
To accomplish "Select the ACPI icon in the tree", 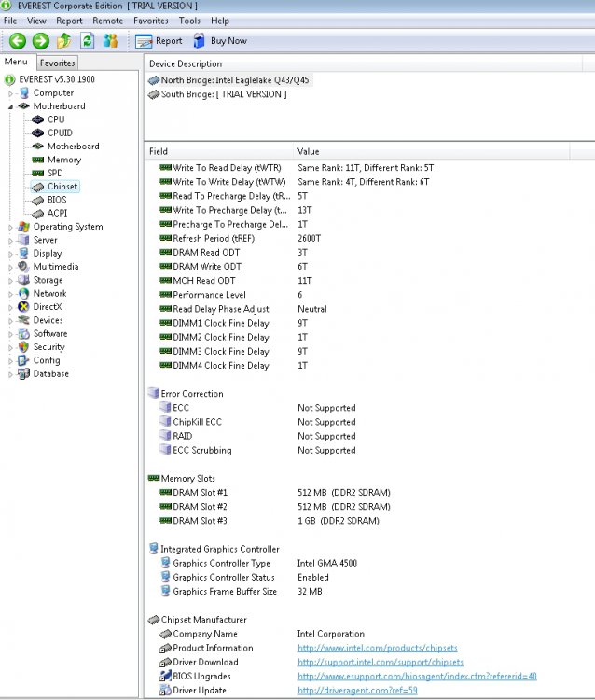I will point(38,214).
